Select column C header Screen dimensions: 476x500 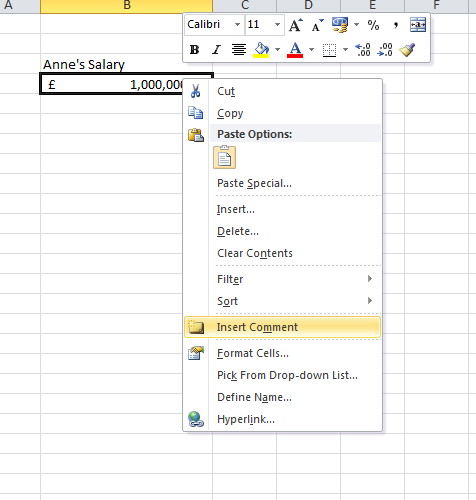tap(245, 6)
